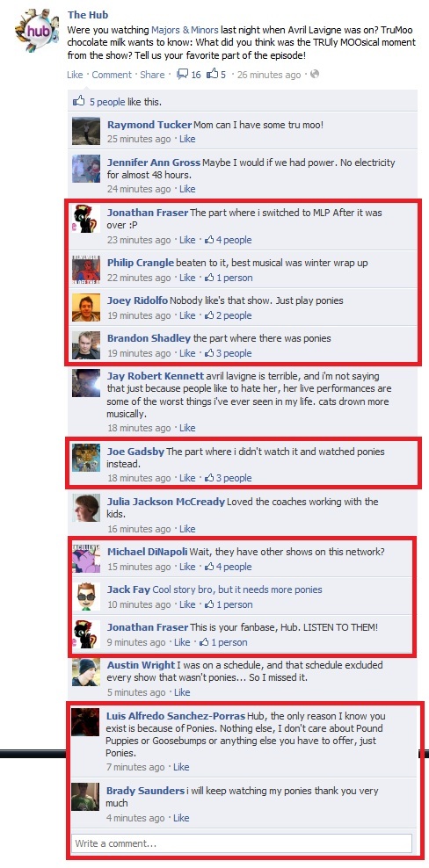Open Jonathan Fraser's pony avatar on first comment
Screen dimensions: 429x868
click(86, 219)
